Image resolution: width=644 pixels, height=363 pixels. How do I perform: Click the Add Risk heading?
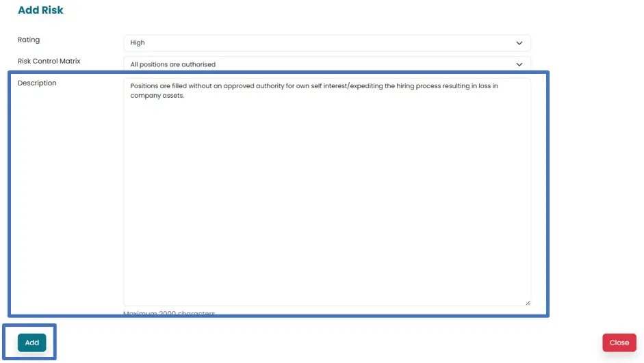tap(40, 10)
